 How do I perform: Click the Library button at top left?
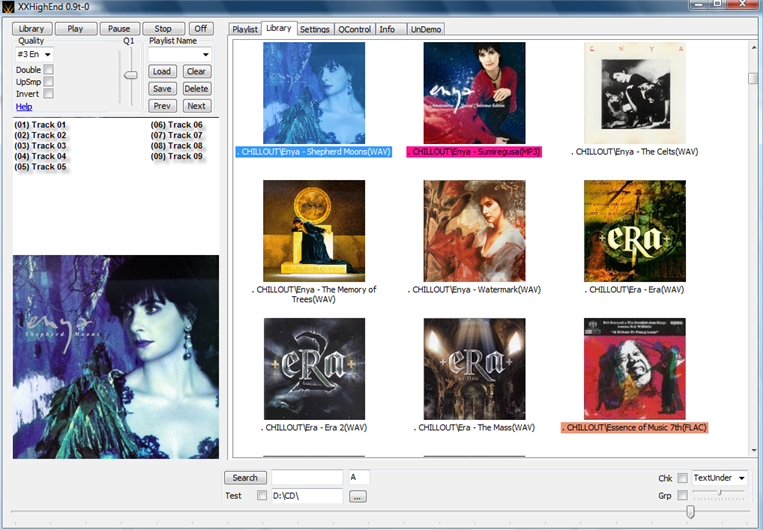pyautogui.click(x=32, y=29)
